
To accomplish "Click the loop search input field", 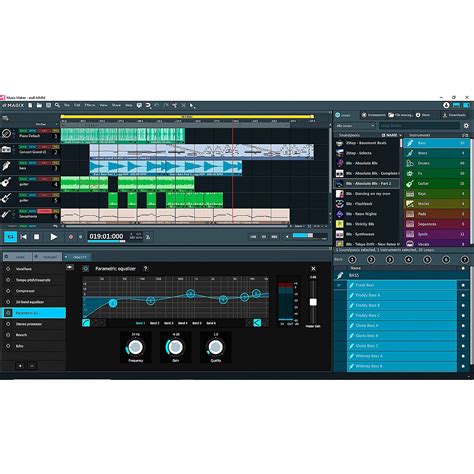I will tap(419, 126).
